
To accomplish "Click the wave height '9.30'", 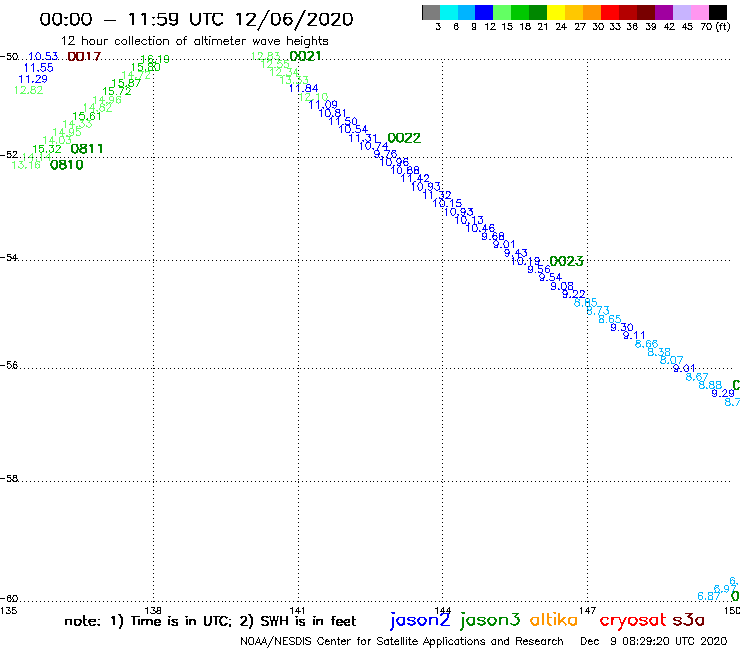I will (x=622, y=327).
